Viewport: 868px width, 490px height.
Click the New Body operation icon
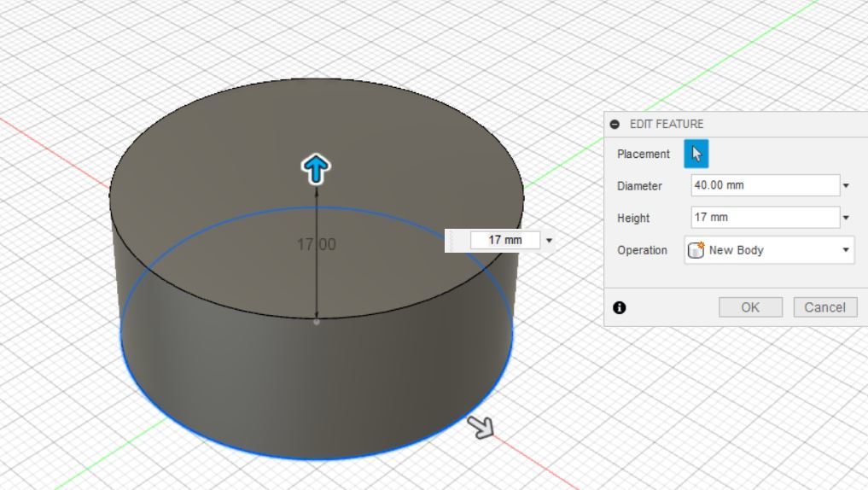click(x=696, y=250)
